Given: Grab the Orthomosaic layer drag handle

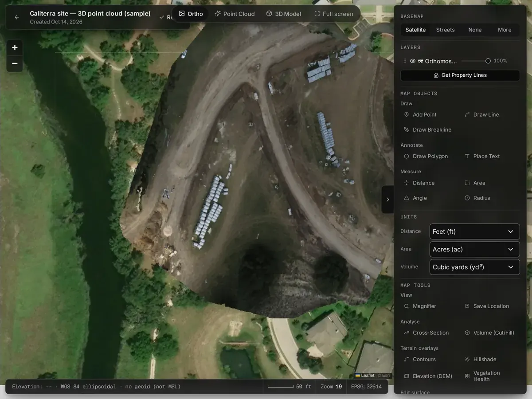Looking at the screenshot, I should [x=404, y=61].
